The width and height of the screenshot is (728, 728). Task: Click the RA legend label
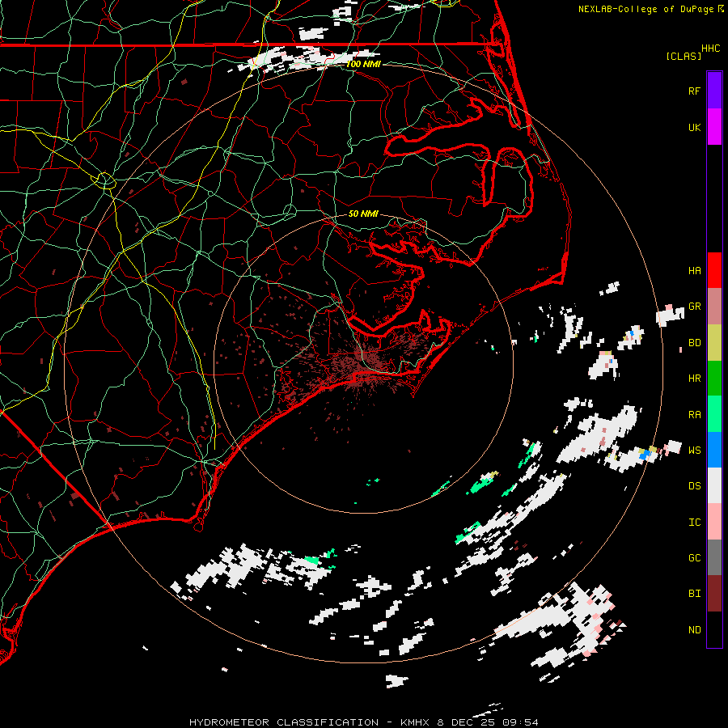(x=694, y=414)
